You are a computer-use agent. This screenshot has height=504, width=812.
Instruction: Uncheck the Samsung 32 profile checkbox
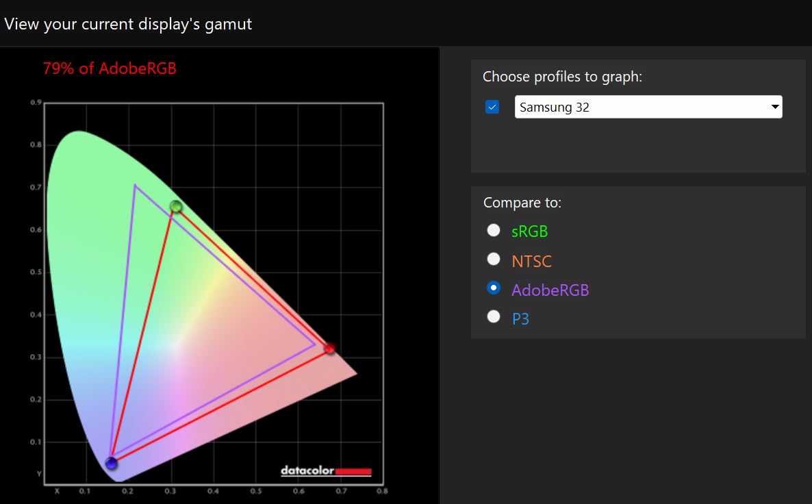(x=492, y=107)
